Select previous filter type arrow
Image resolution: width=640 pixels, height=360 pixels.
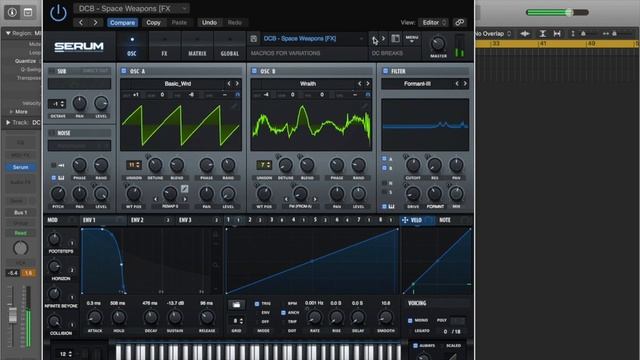point(457,84)
